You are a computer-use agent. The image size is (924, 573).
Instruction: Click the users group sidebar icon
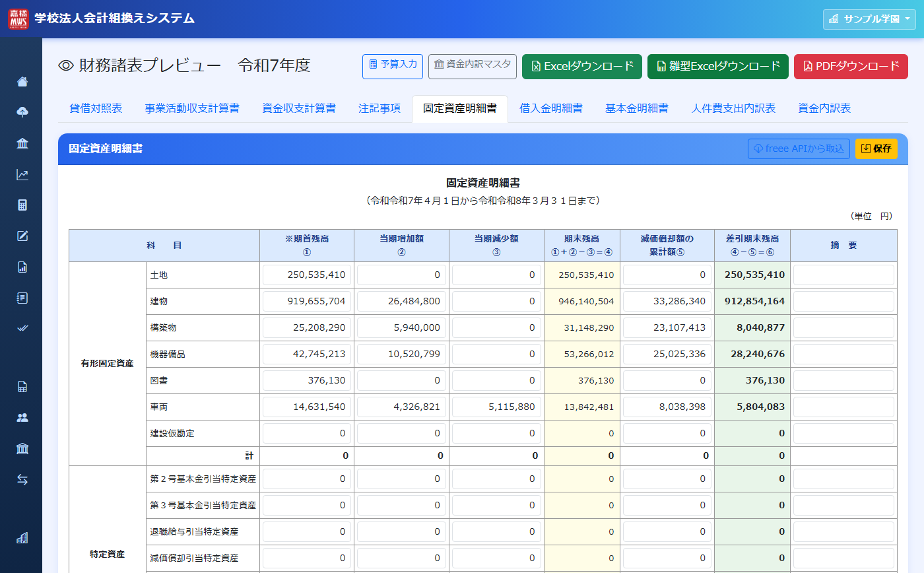(x=22, y=418)
